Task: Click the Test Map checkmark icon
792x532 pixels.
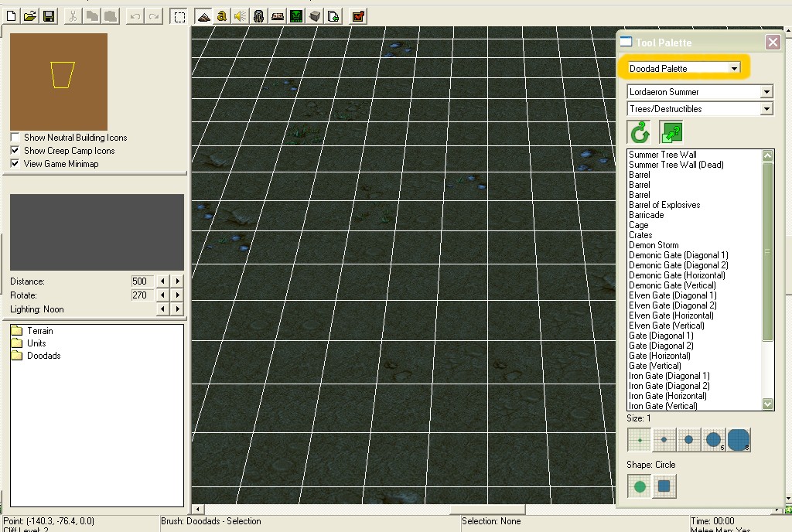Action: coord(358,17)
